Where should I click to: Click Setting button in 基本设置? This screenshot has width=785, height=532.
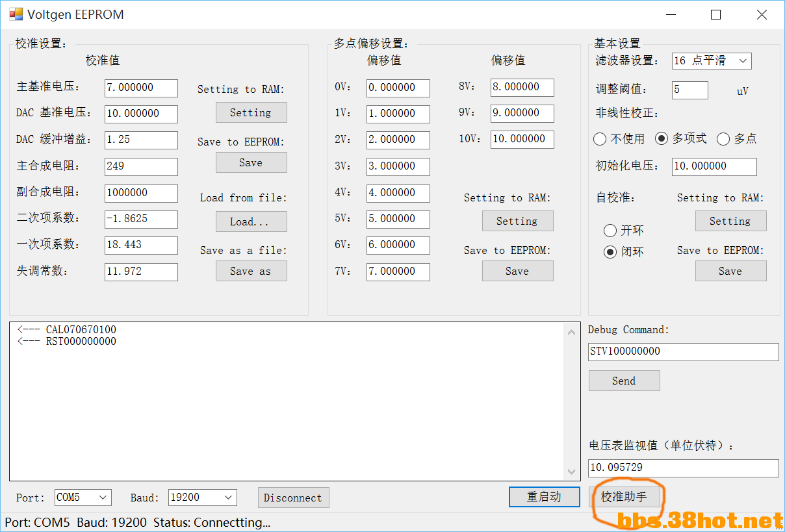pos(730,221)
